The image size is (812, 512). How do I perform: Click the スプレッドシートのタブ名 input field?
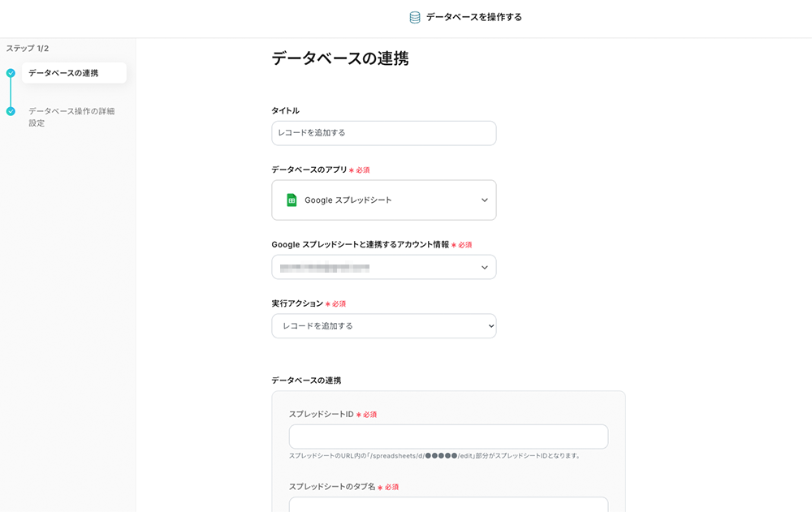448,505
